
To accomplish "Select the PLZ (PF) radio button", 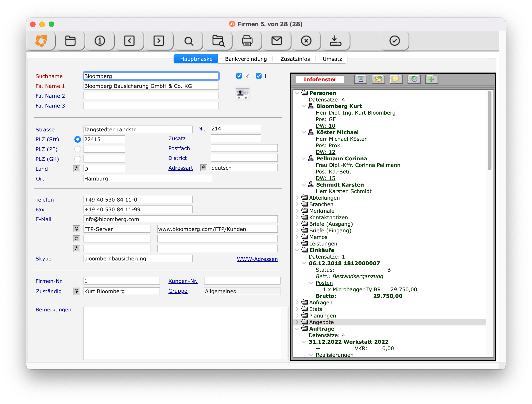I will coord(77,149).
